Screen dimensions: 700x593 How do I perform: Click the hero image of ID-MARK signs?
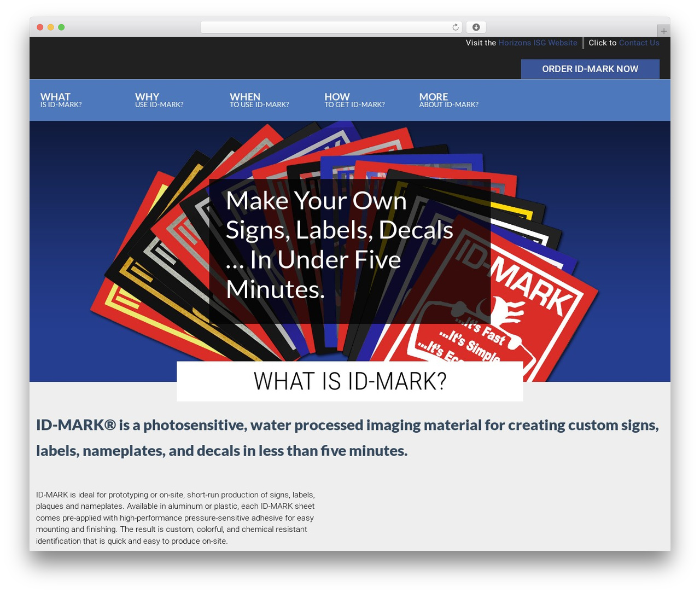350,251
